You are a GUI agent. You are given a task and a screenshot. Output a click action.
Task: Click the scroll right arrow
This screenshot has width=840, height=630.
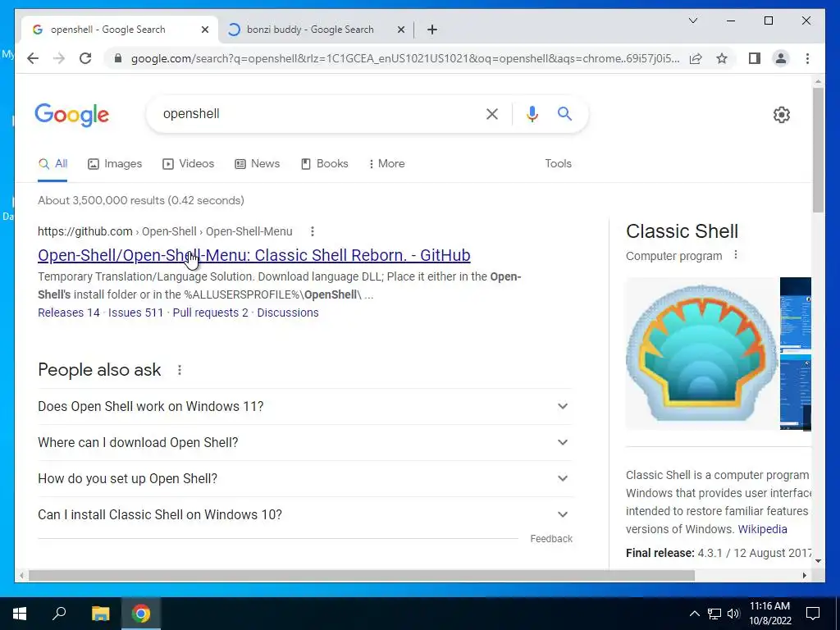[804, 575]
